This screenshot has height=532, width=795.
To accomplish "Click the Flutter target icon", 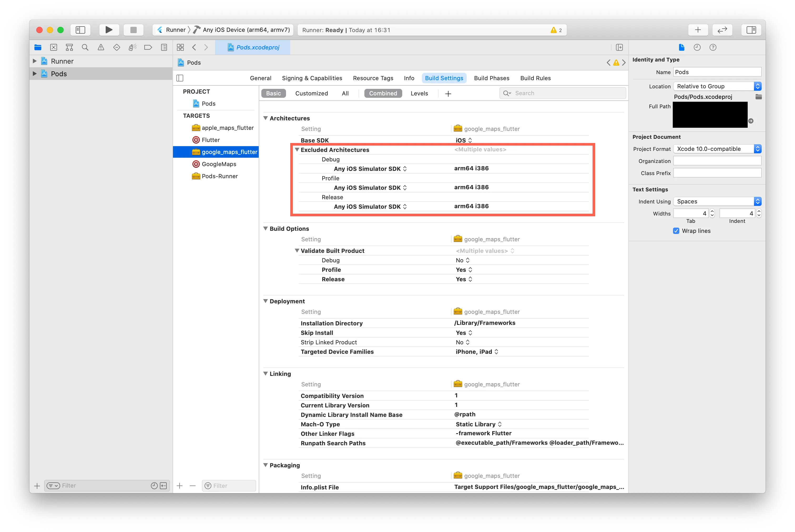I will 195,139.
